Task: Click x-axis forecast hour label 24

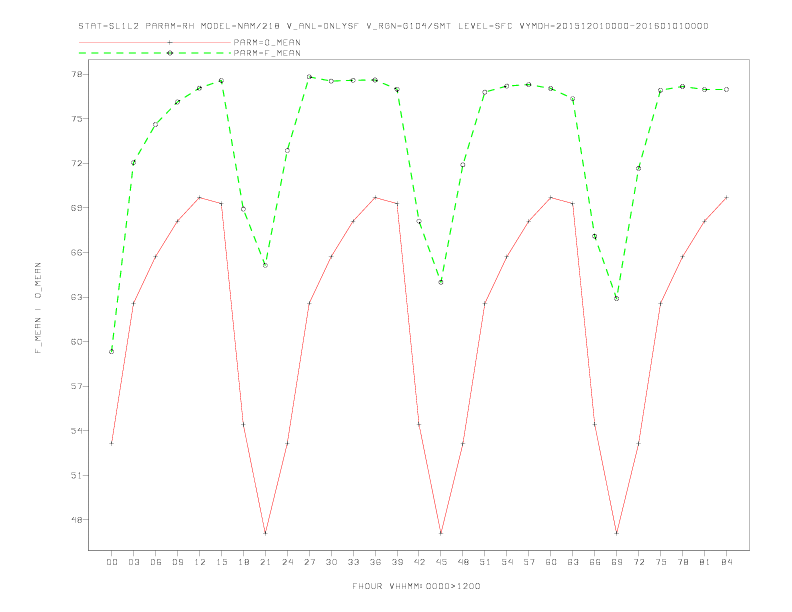Action: coord(287,562)
